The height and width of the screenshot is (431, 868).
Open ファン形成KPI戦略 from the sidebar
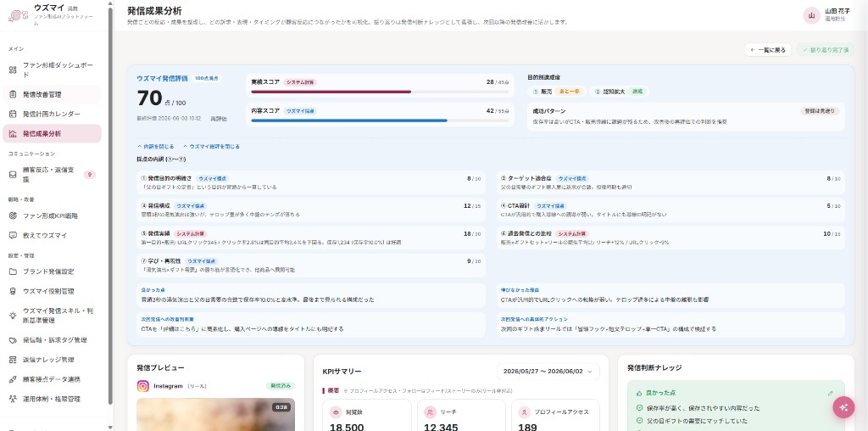click(x=52, y=216)
